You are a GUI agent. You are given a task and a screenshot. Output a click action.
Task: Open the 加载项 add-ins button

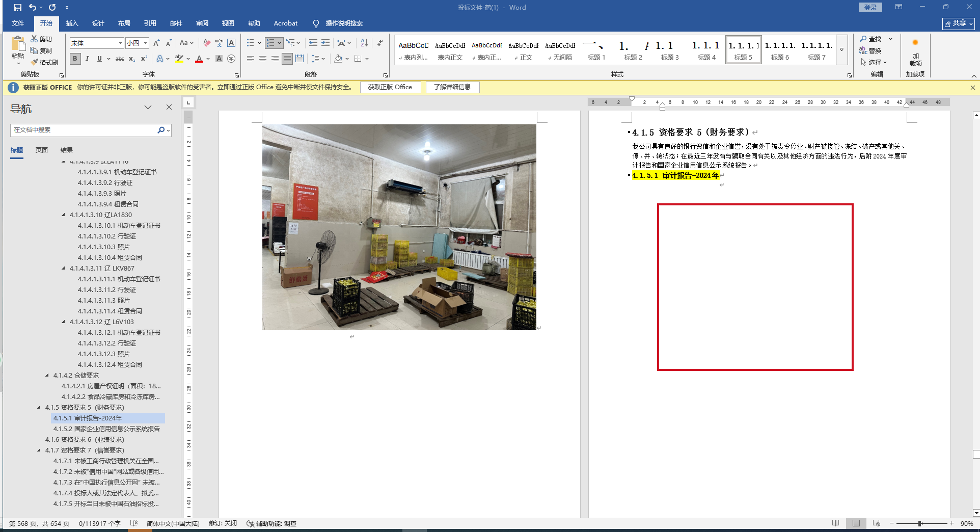[x=915, y=54]
